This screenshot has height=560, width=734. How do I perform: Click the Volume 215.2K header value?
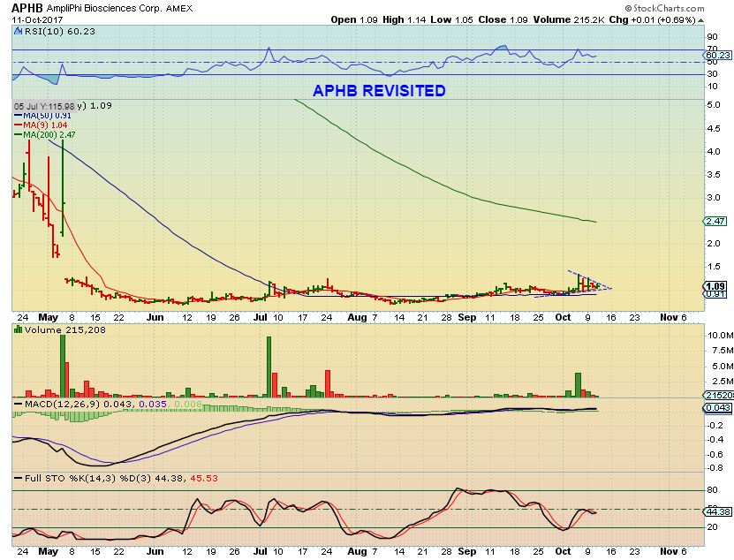(568, 19)
